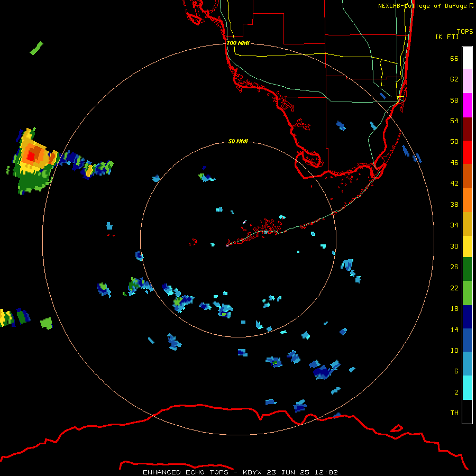The image size is (476, 476).
Task: Click the "KBYX" radar site identifier
Action: click(252, 472)
